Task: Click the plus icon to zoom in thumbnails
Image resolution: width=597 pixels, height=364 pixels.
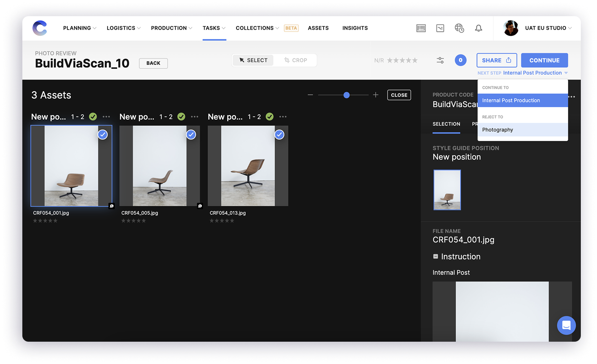Action: tap(376, 95)
